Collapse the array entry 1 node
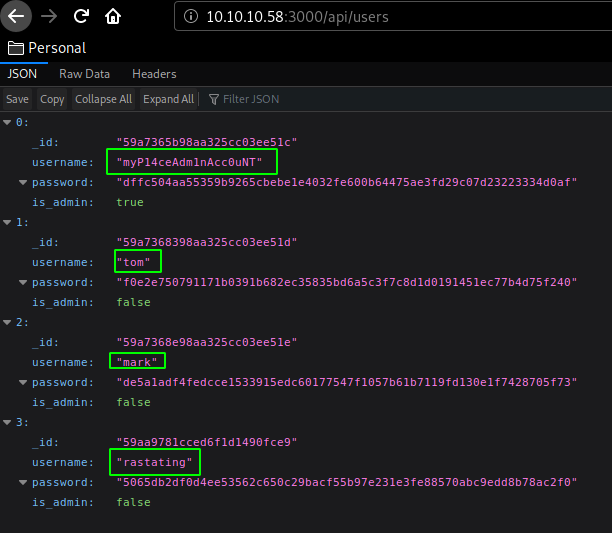 click(9, 222)
